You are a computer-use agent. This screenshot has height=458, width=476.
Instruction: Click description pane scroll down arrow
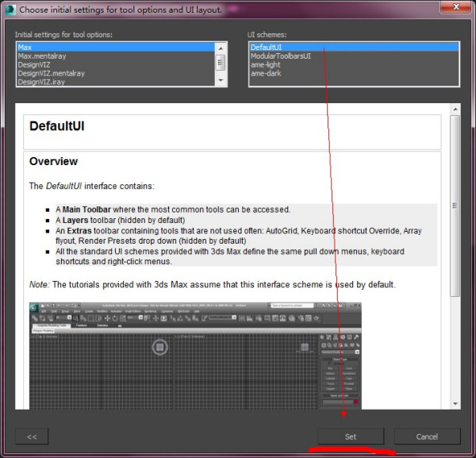(x=455, y=404)
